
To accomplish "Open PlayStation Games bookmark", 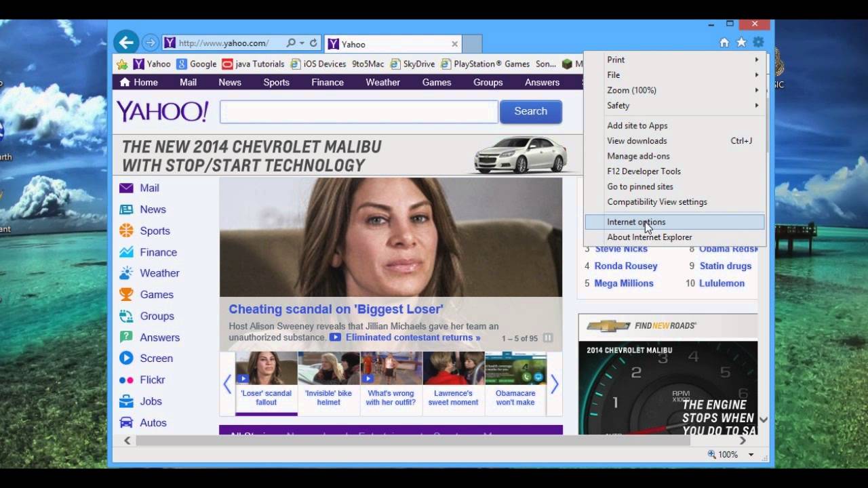I will pyautogui.click(x=486, y=64).
